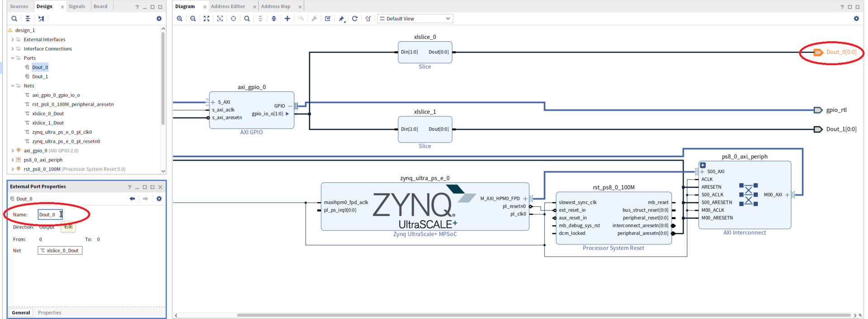
Task: Click the auto-select hierarchy icon in Design panel
Action: coord(41,19)
